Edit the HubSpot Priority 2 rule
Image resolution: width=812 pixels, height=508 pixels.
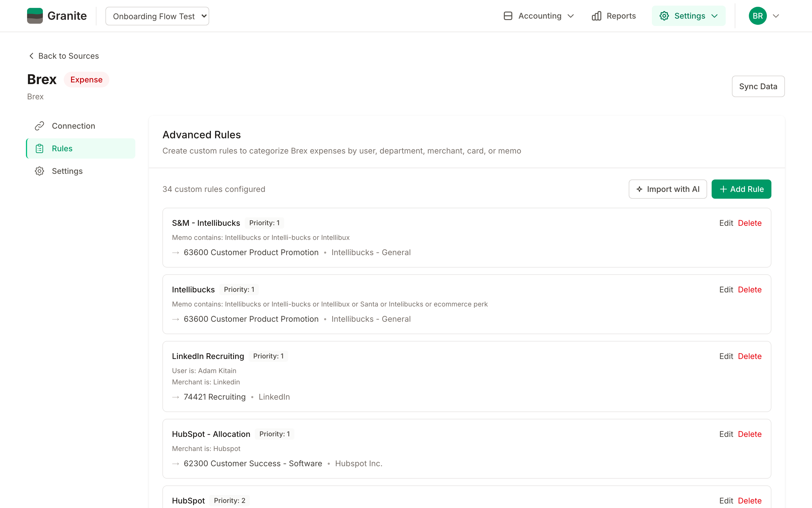tap(726, 501)
